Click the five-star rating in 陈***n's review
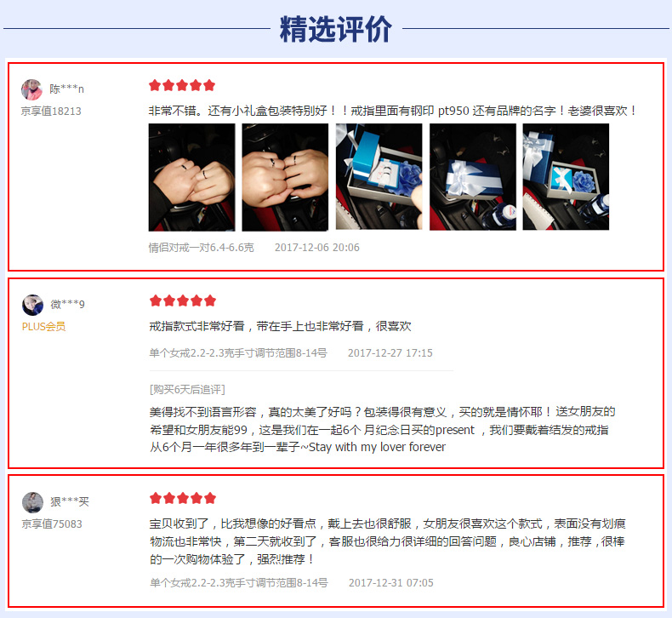This screenshot has height=618, width=672. coord(182,85)
